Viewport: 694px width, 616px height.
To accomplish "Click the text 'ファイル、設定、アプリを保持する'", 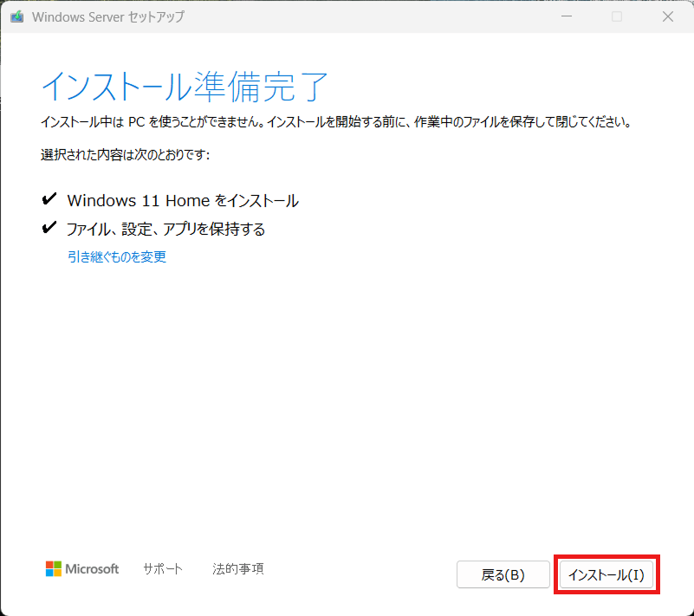I will point(166,230).
